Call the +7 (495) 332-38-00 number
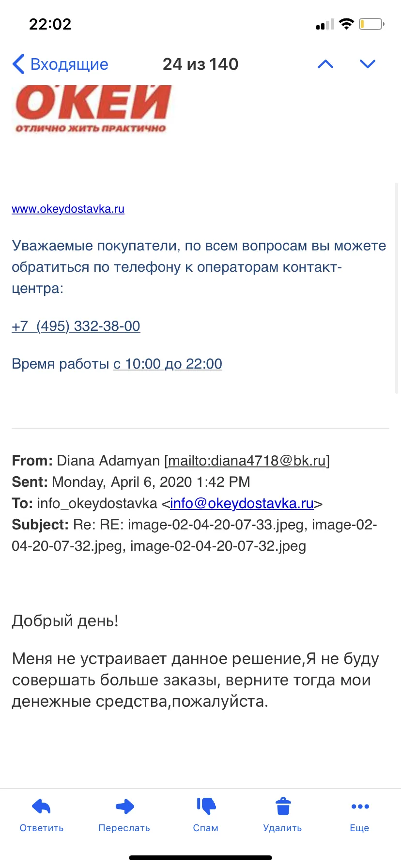The height and width of the screenshot is (868, 401). click(x=76, y=326)
